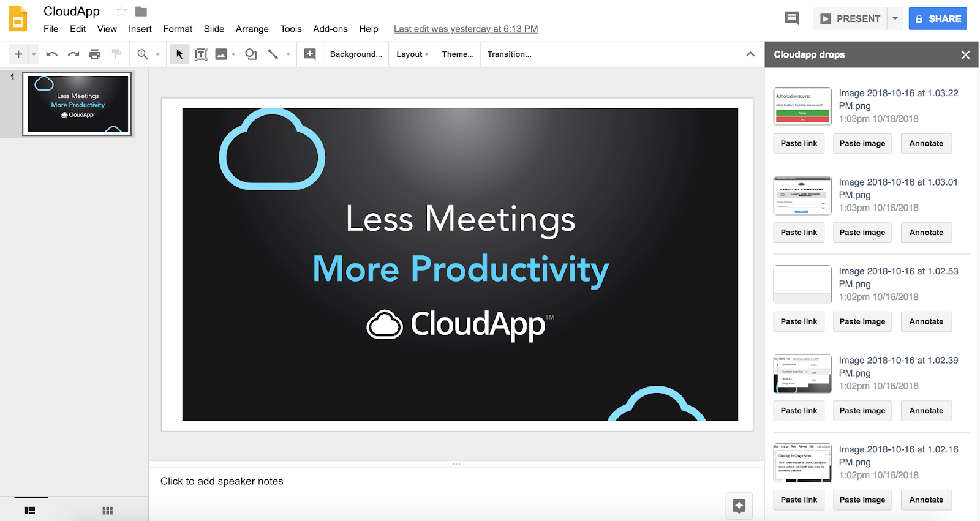The height and width of the screenshot is (521, 980).
Task: Open the Format menu
Action: (178, 29)
